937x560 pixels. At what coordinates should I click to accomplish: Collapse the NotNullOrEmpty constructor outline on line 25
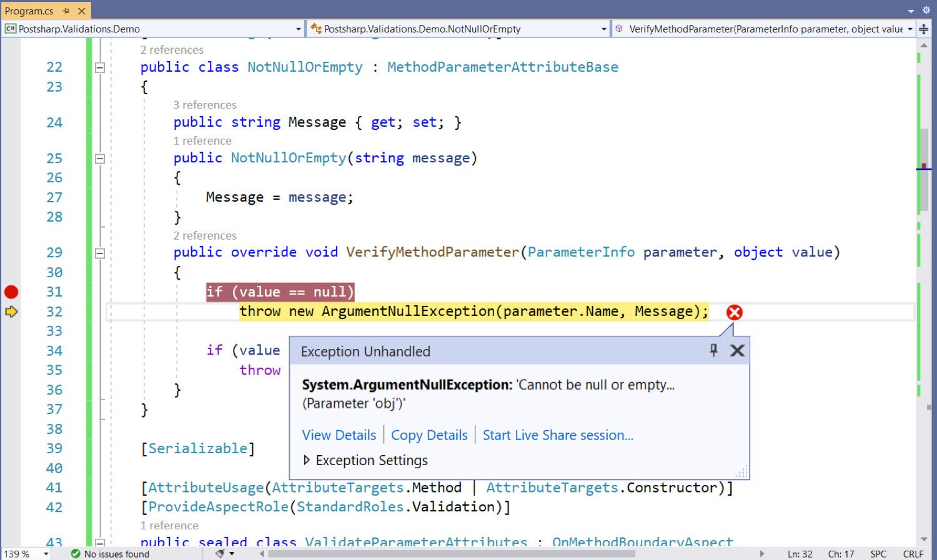100,159
